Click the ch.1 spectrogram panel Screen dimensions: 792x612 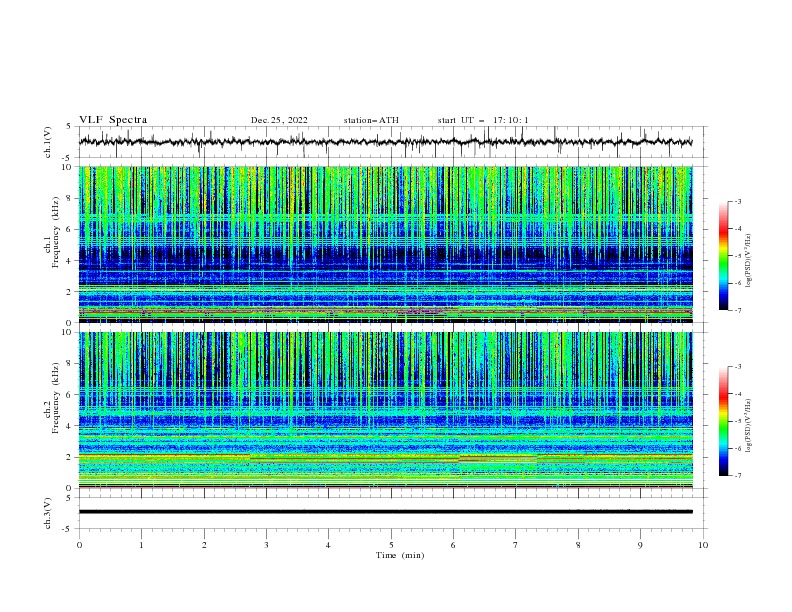click(386, 244)
